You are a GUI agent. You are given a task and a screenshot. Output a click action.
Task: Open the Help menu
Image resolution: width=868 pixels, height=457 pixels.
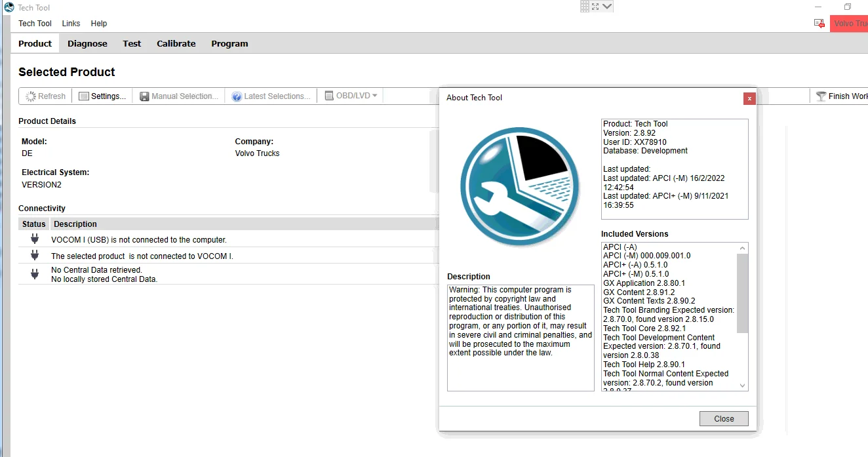99,24
